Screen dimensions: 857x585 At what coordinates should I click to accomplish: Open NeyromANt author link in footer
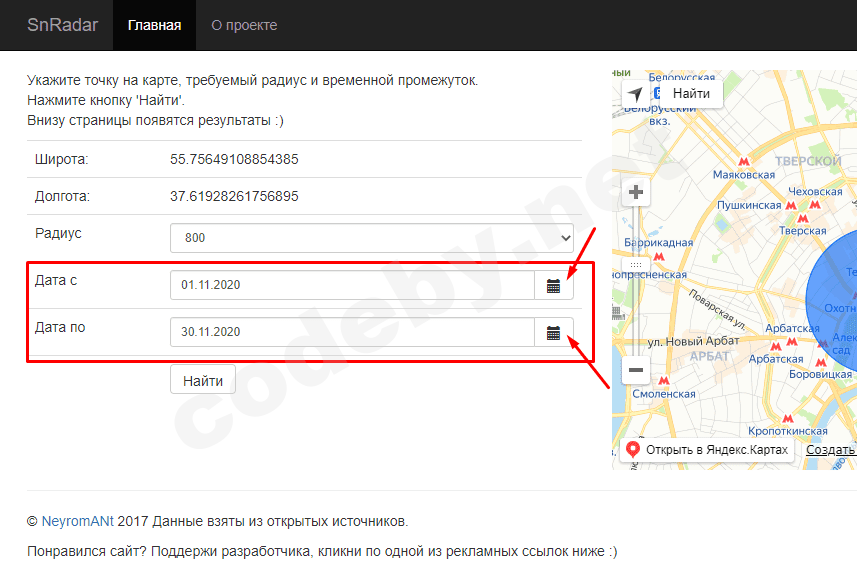click(x=78, y=522)
